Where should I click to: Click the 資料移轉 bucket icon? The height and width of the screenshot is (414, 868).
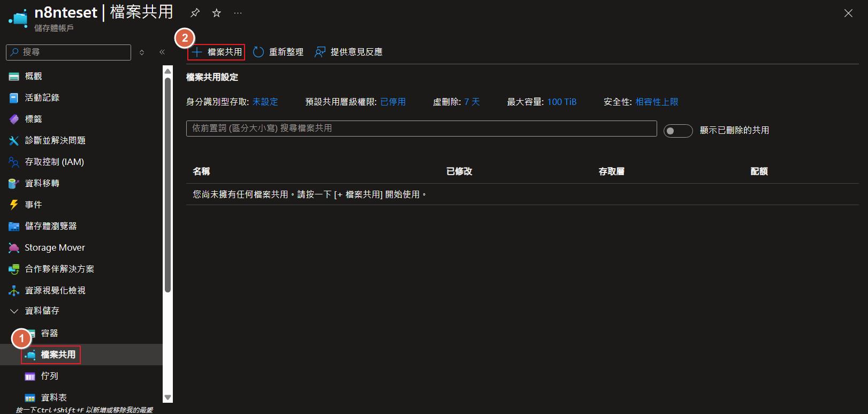(x=14, y=184)
